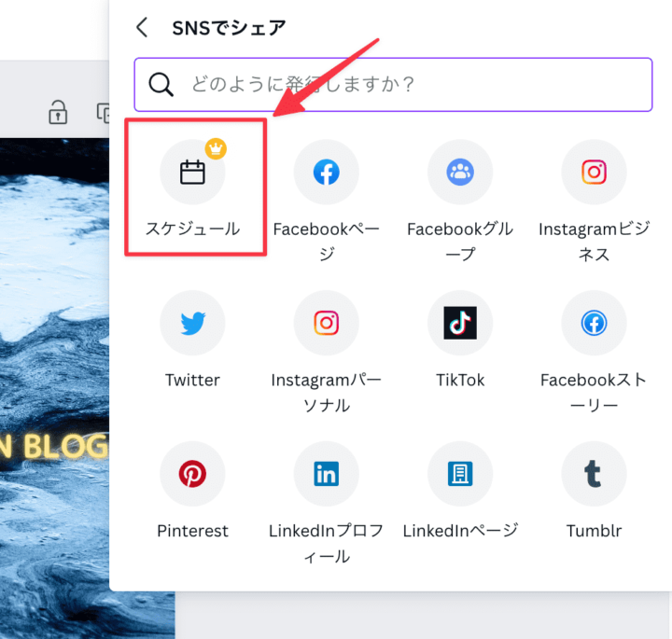Open the スケジュール calendar option
The width and height of the screenshot is (672, 639).
click(x=192, y=172)
